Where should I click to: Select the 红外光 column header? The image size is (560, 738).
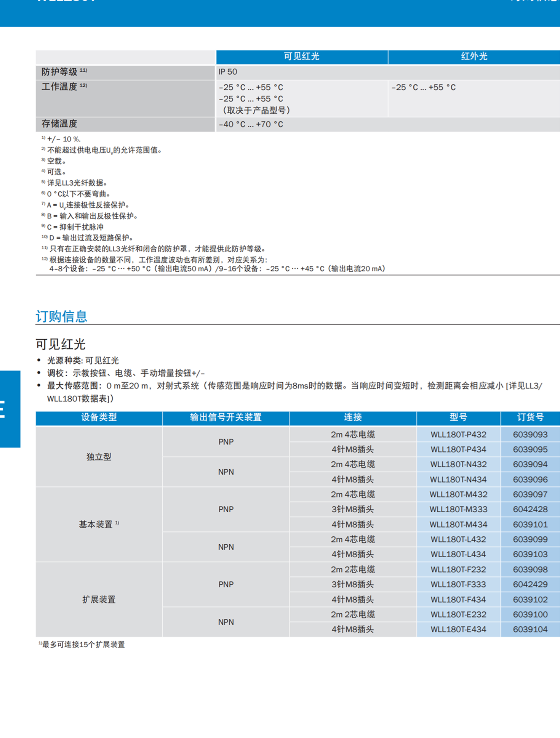pos(474,56)
